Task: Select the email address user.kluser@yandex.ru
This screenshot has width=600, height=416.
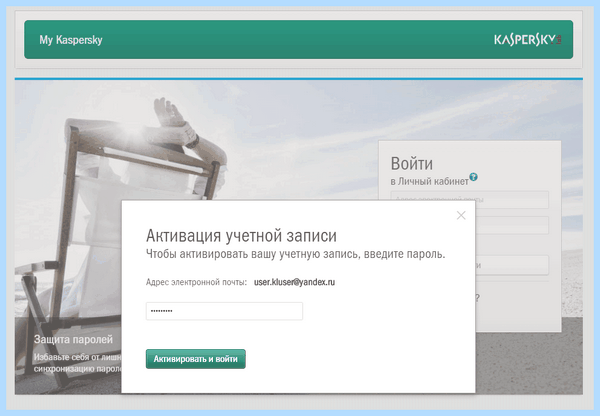Action: click(294, 282)
